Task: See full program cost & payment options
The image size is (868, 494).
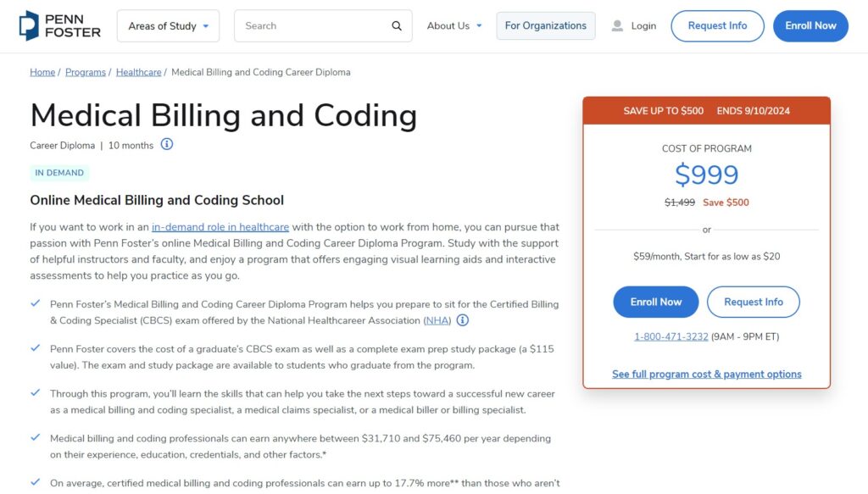Action: point(707,374)
